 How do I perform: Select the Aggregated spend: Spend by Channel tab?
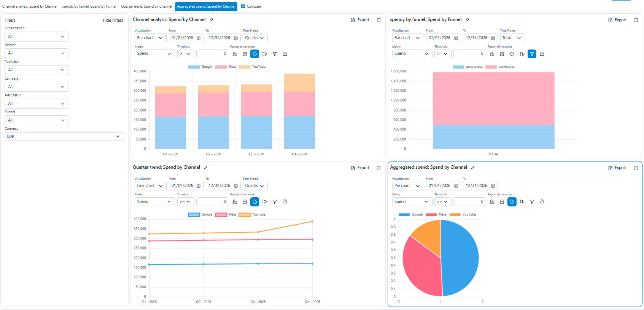tap(206, 6)
